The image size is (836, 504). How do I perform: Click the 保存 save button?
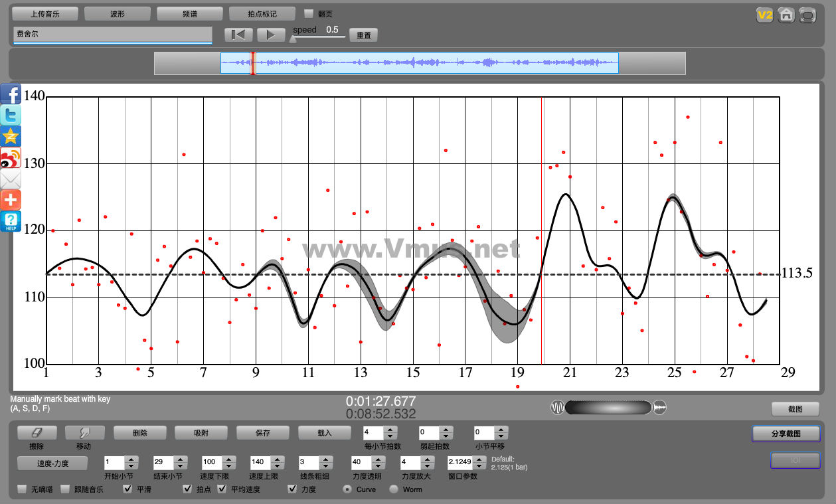click(x=263, y=433)
